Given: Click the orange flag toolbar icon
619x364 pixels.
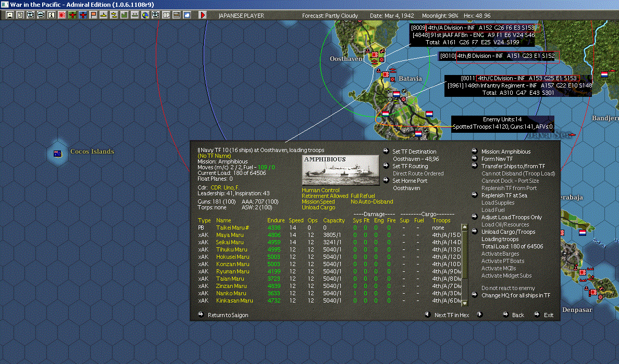Looking at the screenshot, I should 93,15.
